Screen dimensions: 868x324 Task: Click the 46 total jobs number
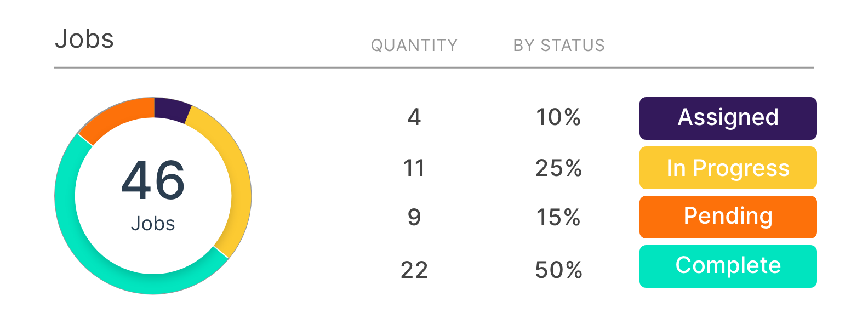(153, 180)
